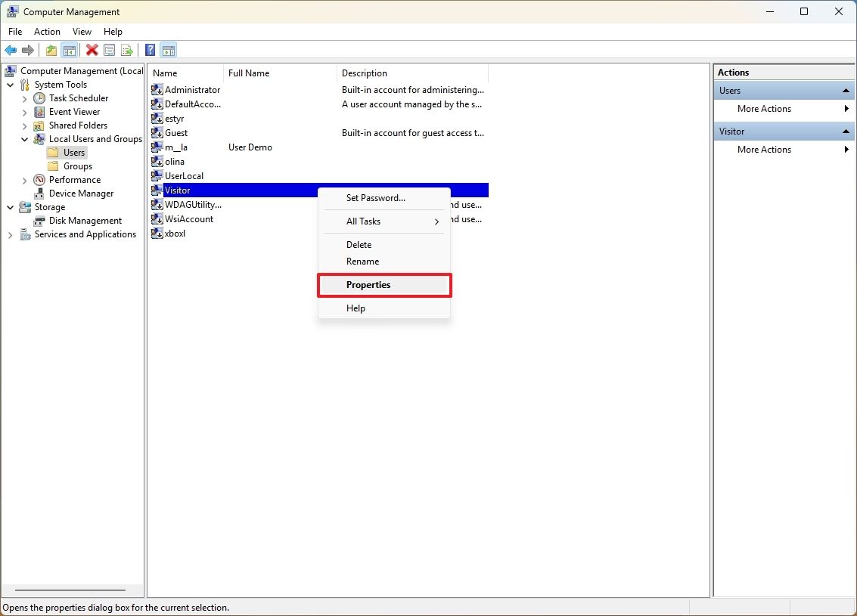Collapse the System Tools tree node

point(11,85)
